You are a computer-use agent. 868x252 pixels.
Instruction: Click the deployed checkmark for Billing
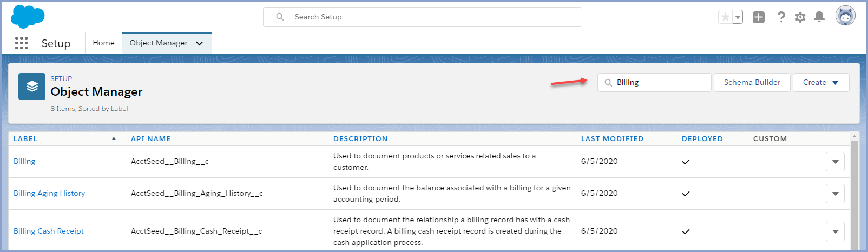click(686, 162)
